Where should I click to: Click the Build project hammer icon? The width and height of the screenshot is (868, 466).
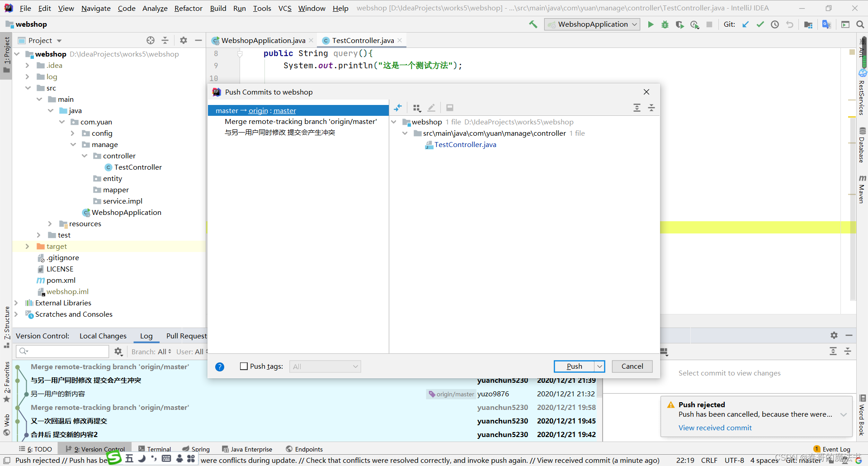[x=533, y=24]
